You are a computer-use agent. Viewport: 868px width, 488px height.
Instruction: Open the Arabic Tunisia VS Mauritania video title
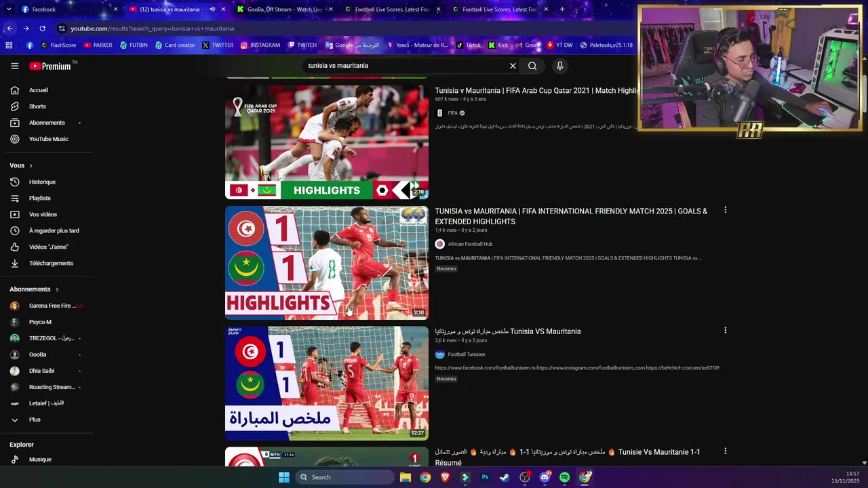point(508,331)
